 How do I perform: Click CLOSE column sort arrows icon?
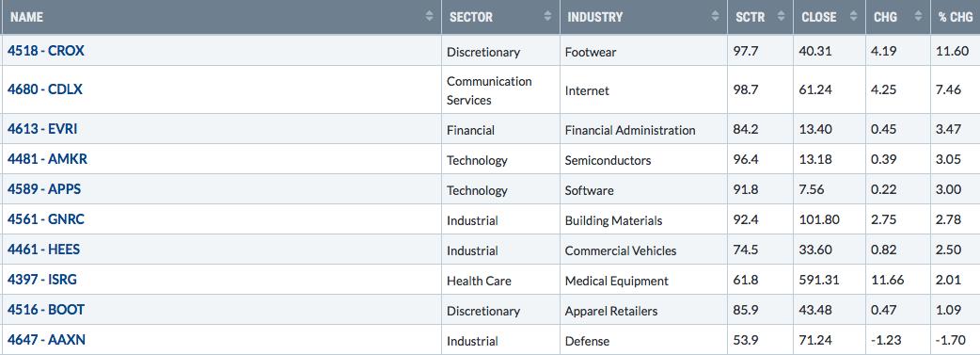[853, 17]
